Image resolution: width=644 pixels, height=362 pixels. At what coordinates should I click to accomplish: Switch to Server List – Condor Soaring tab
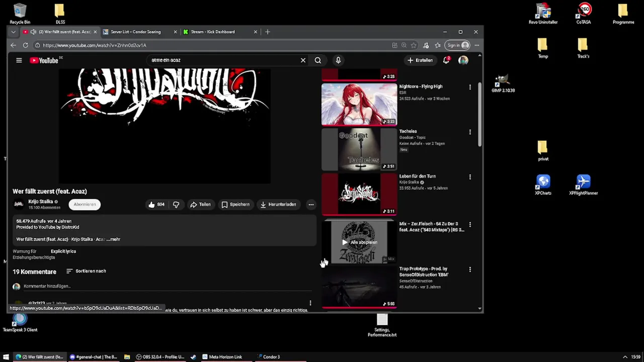pyautogui.click(x=136, y=32)
